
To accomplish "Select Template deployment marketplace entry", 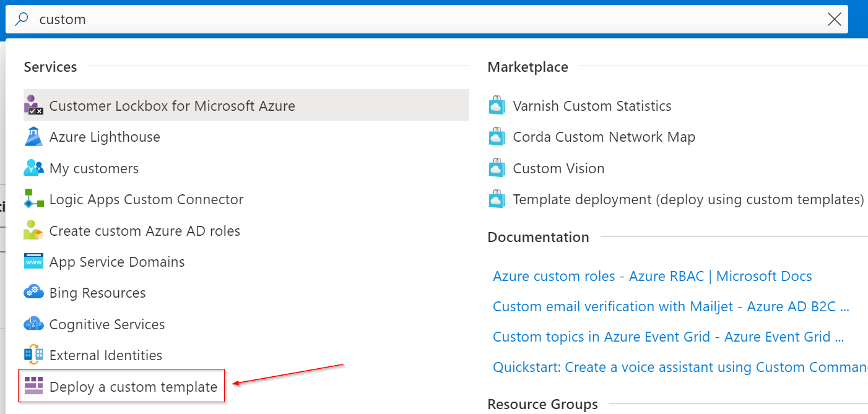I will click(x=688, y=199).
